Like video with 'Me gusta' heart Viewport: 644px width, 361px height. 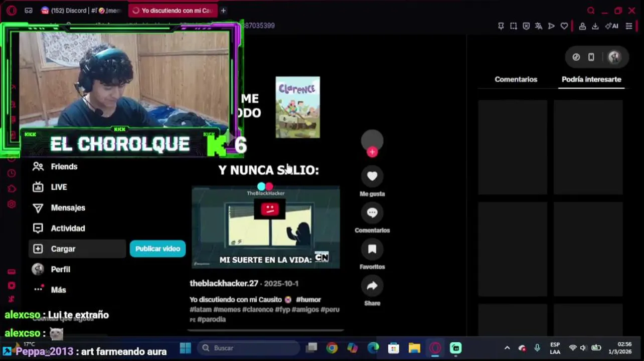372,176
